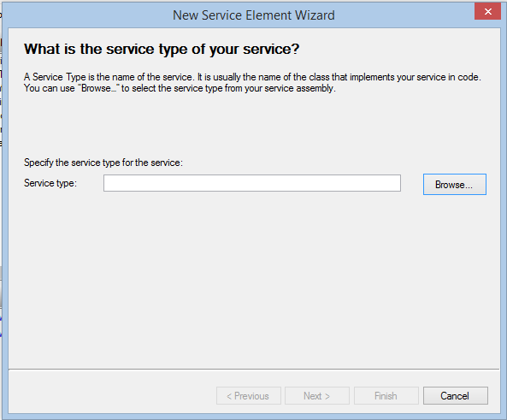
Task: Click the "Specify the service type" instruction label
Action: [x=103, y=163]
